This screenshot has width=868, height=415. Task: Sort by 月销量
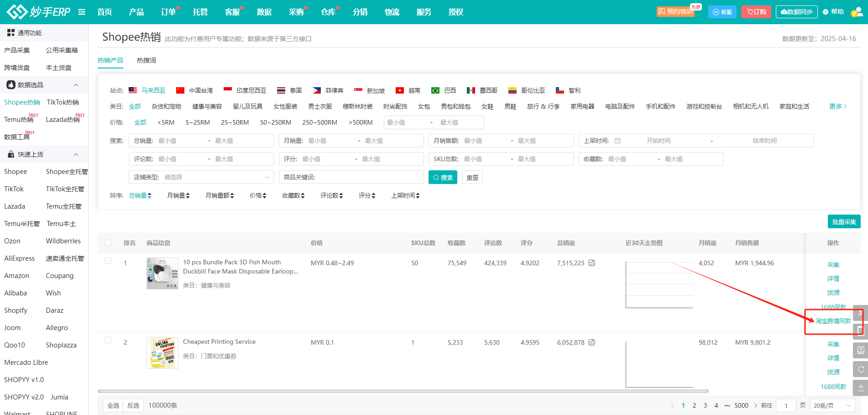click(x=178, y=195)
